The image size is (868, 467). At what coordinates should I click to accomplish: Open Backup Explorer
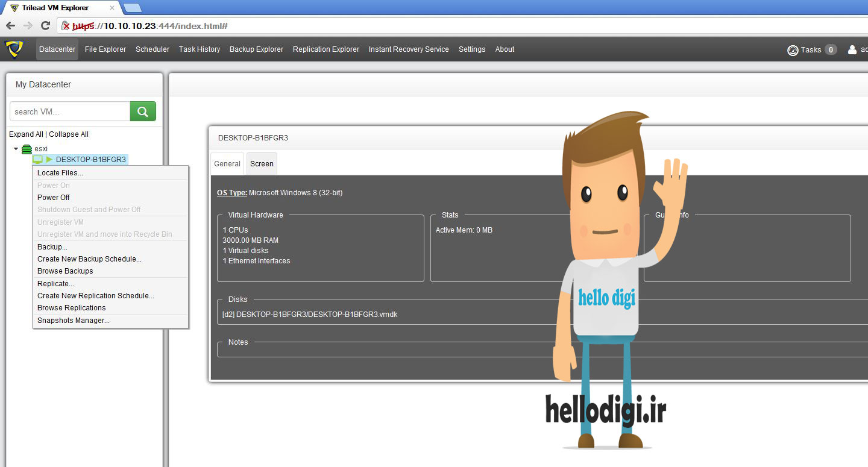[x=256, y=49]
